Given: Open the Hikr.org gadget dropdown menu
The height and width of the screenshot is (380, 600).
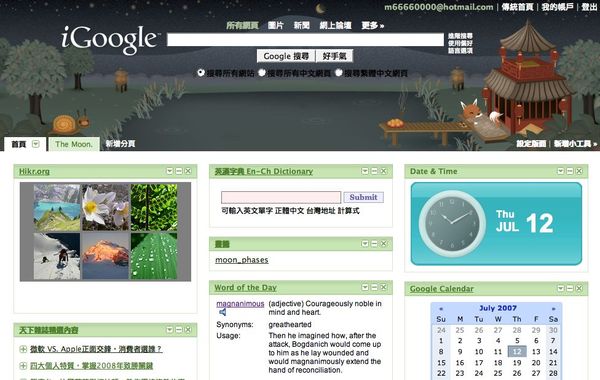Looking at the screenshot, I should [x=170, y=171].
